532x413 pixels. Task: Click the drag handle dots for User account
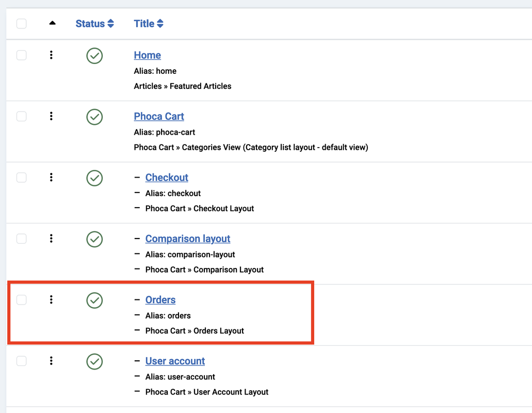tap(51, 360)
